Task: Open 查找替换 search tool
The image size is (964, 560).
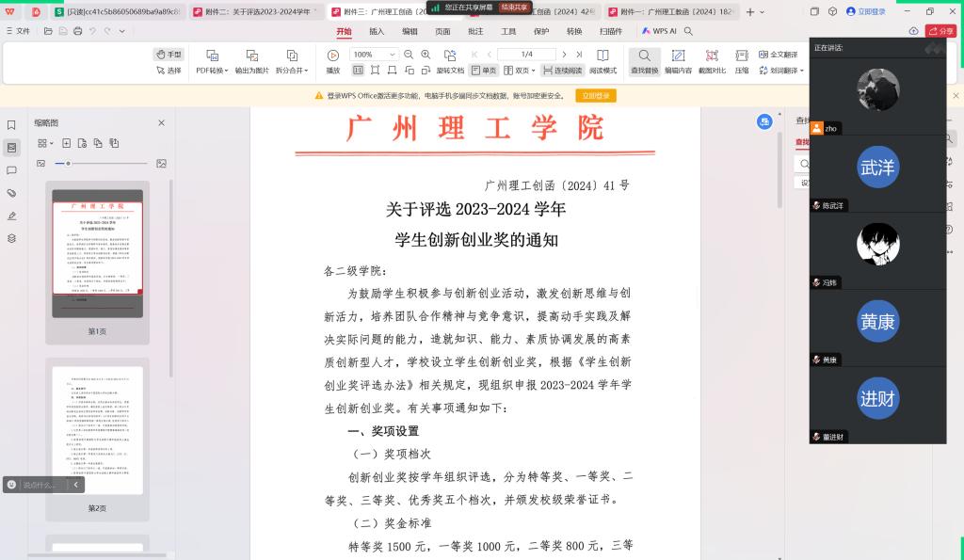Action: click(645, 62)
